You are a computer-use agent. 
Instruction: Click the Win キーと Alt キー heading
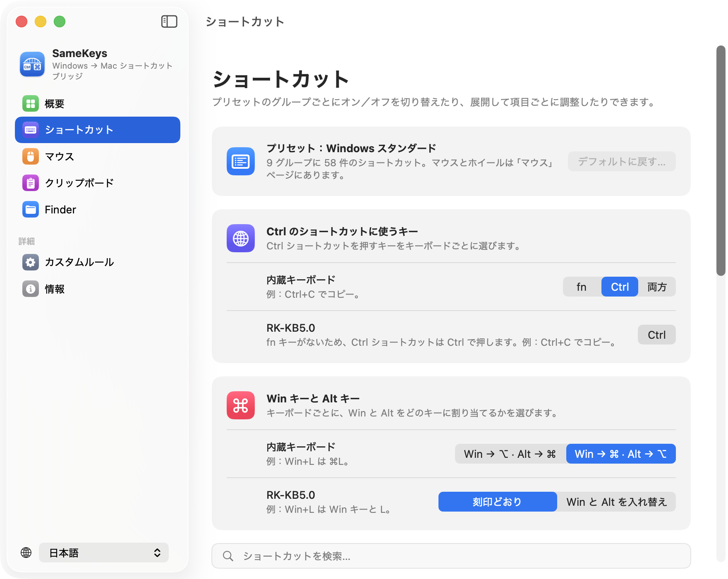(313, 398)
